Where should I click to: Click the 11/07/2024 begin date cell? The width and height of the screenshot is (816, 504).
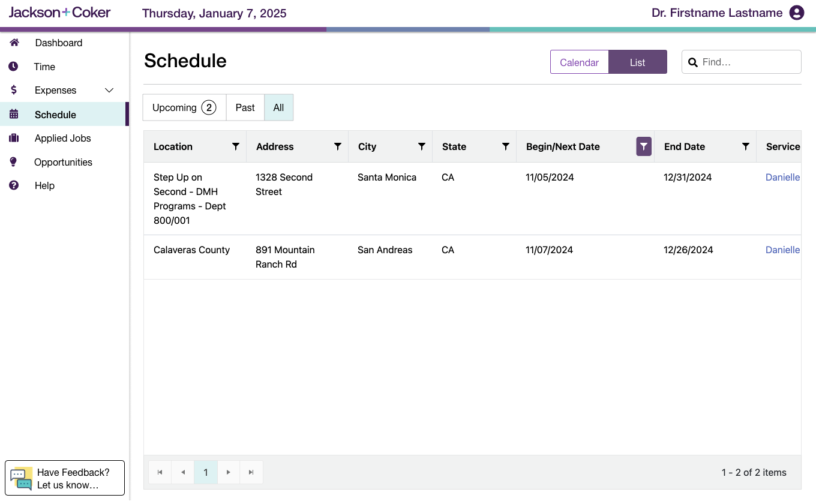coord(585,257)
